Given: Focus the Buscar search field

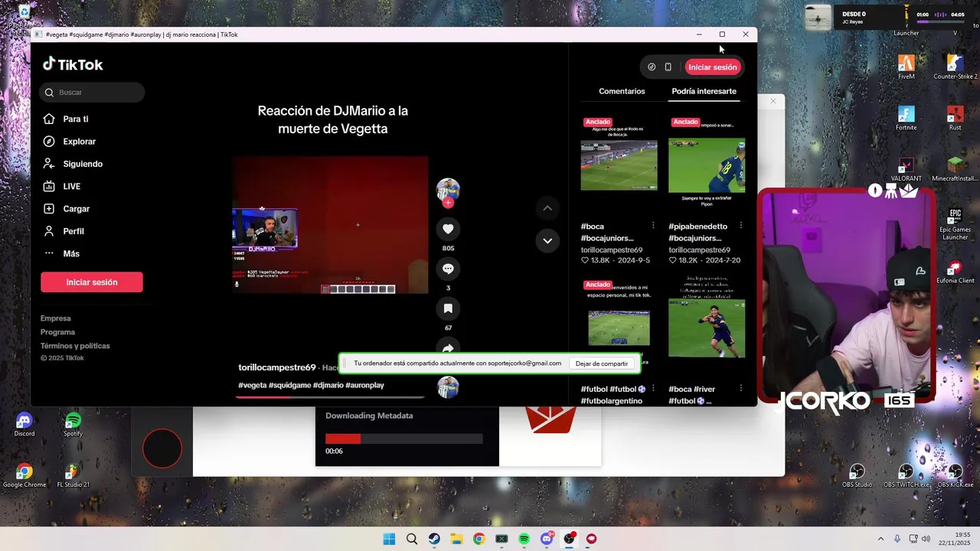Looking at the screenshot, I should (92, 93).
